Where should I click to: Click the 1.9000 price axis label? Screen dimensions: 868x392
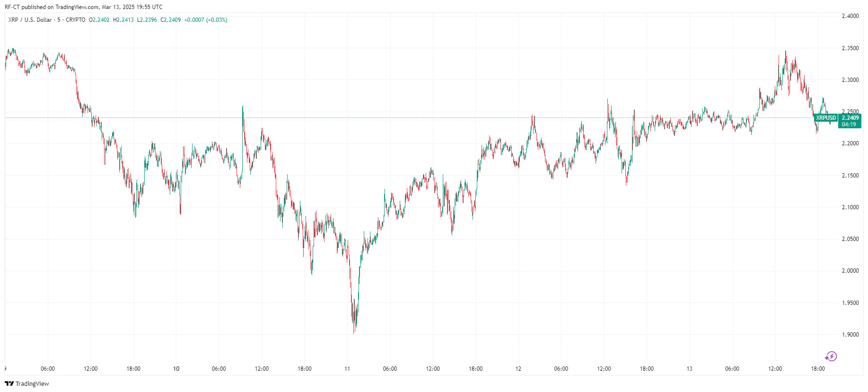point(850,335)
